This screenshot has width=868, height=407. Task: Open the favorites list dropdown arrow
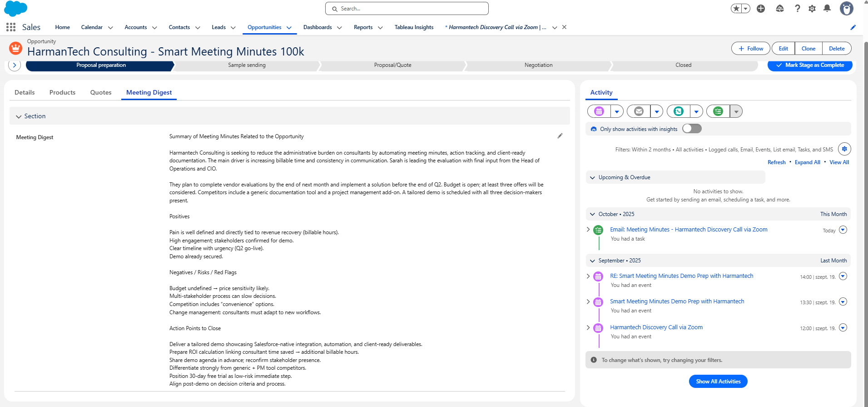click(746, 9)
